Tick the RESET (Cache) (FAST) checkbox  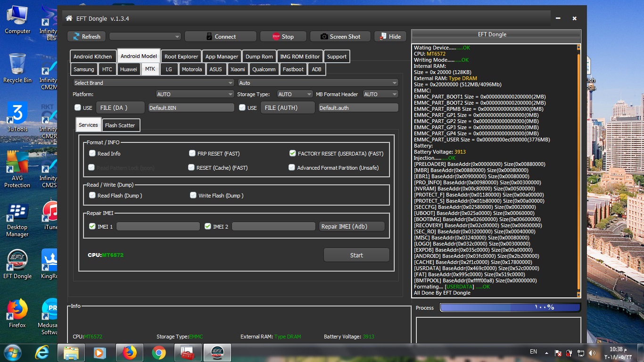click(191, 167)
